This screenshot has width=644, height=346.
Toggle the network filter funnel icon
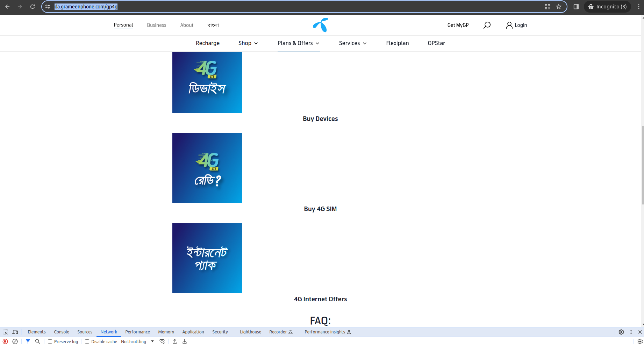pyautogui.click(x=28, y=341)
